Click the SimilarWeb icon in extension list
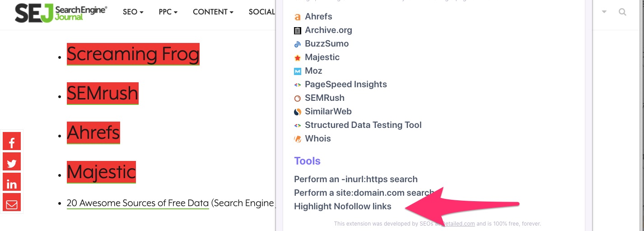Image resolution: width=644 pixels, height=231 pixels. point(298,112)
